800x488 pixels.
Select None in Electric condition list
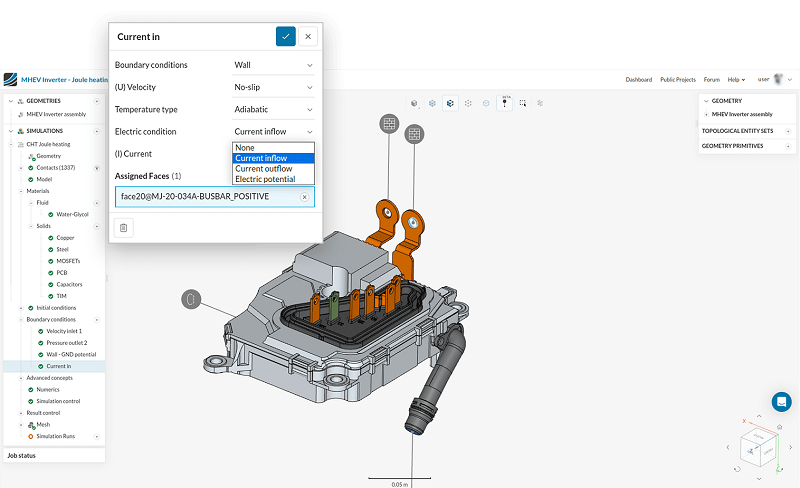click(273, 148)
